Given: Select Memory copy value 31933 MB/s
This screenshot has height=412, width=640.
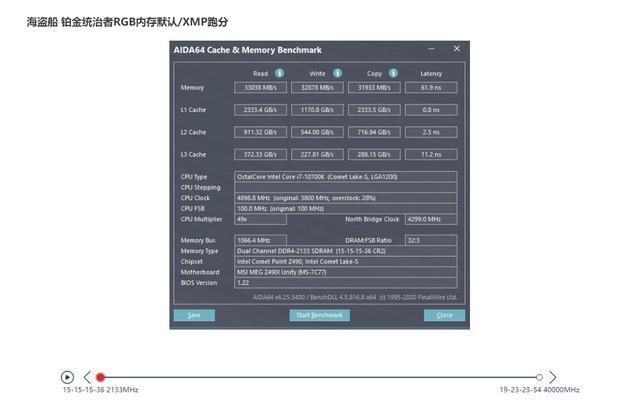Looking at the screenshot, I should coord(374,87).
